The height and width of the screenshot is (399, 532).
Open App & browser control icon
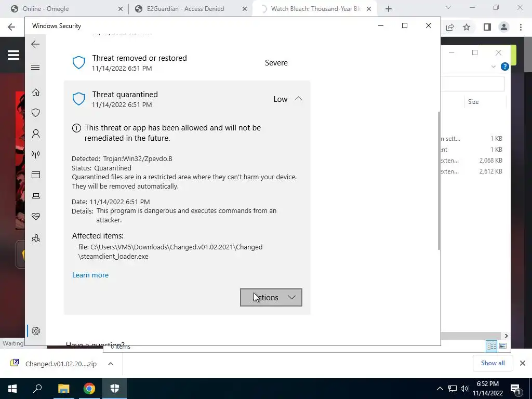[36, 175]
